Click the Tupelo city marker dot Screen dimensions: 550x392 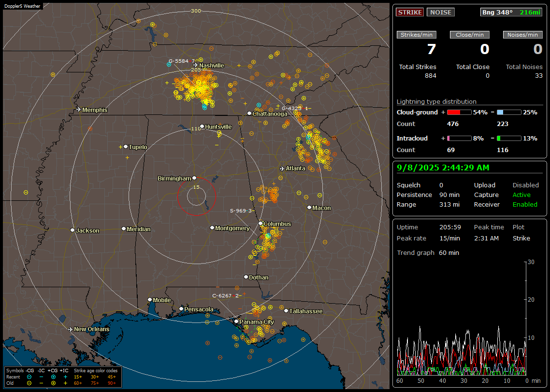tap(126, 147)
